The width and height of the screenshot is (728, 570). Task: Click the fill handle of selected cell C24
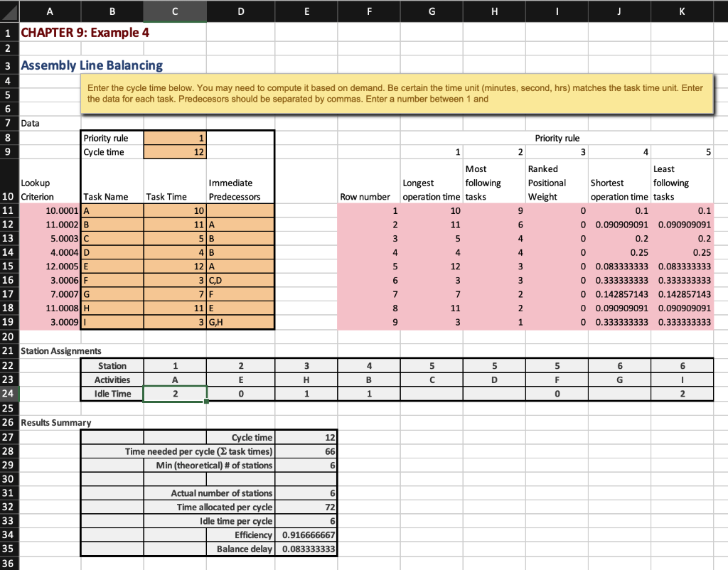click(206, 401)
